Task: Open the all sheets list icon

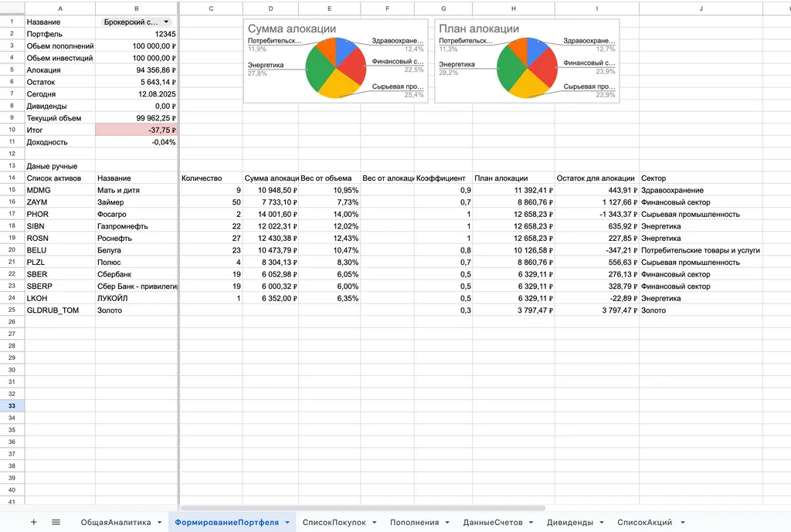Action: click(x=56, y=522)
